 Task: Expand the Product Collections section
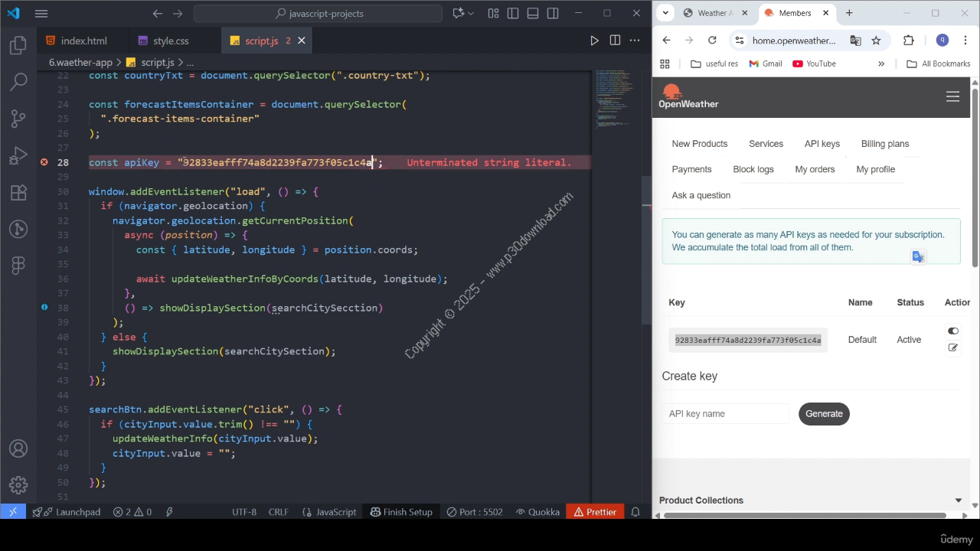(x=958, y=500)
